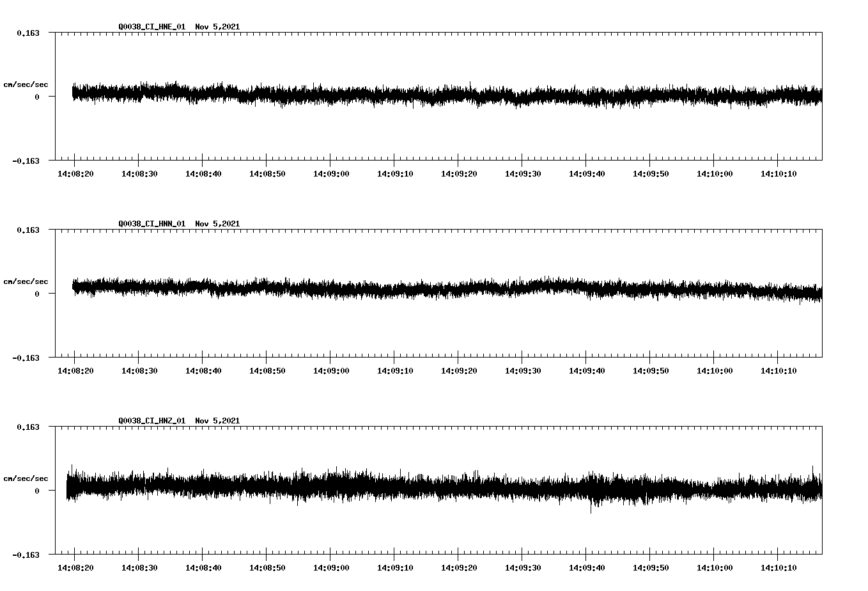Click 14:10:00 time label under HNN chart
The width and height of the screenshot is (868, 591).
tap(715, 370)
